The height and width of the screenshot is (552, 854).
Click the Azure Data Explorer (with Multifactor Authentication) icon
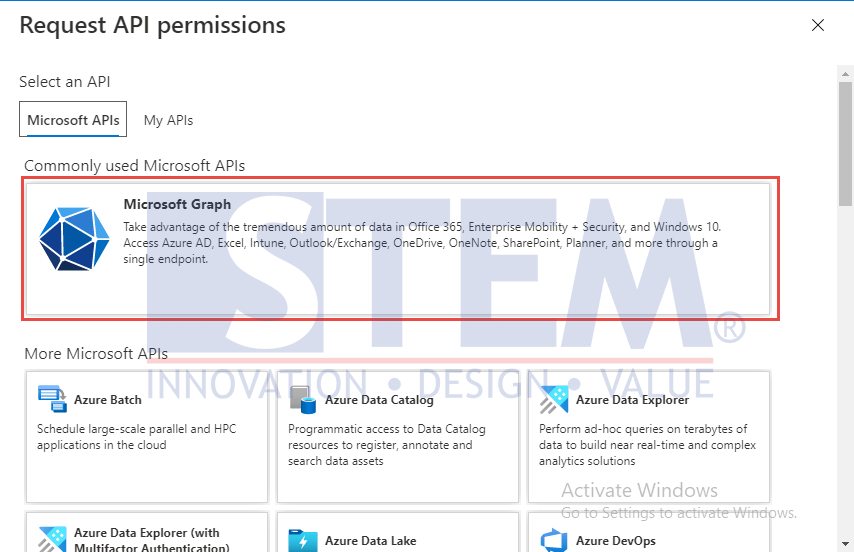click(52, 539)
